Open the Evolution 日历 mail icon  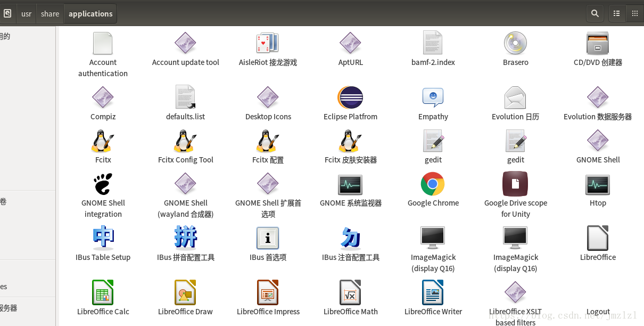(x=515, y=97)
